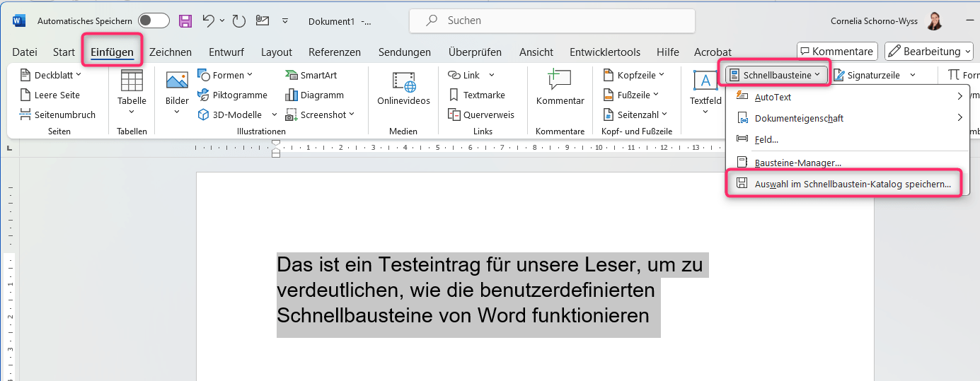The width and height of the screenshot is (980, 381).
Task: Open the Kopfzeile dropdown
Action: pyautogui.click(x=634, y=75)
